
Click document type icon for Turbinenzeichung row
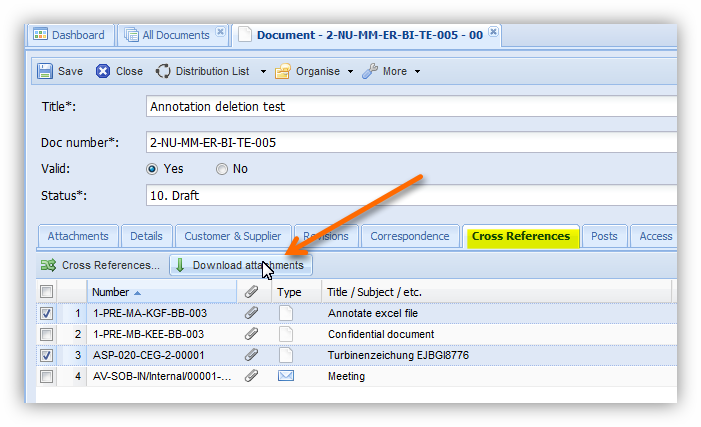click(x=286, y=355)
